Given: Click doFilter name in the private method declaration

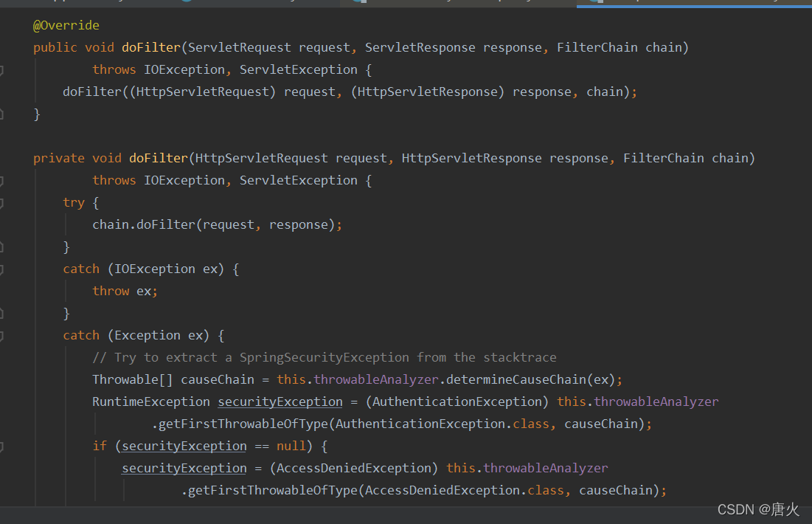Looking at the screenshot, I should point(159,158).
